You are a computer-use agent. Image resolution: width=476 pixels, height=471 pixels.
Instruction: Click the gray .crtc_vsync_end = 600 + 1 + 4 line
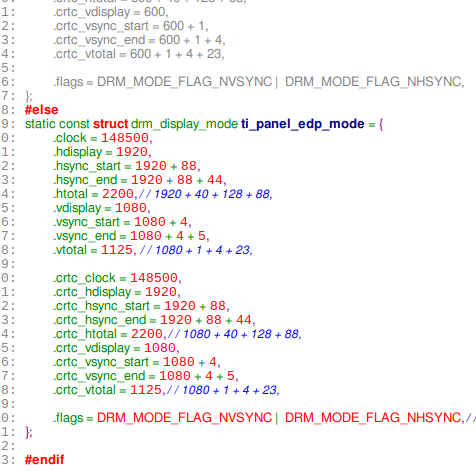click(x=139, y=40)
